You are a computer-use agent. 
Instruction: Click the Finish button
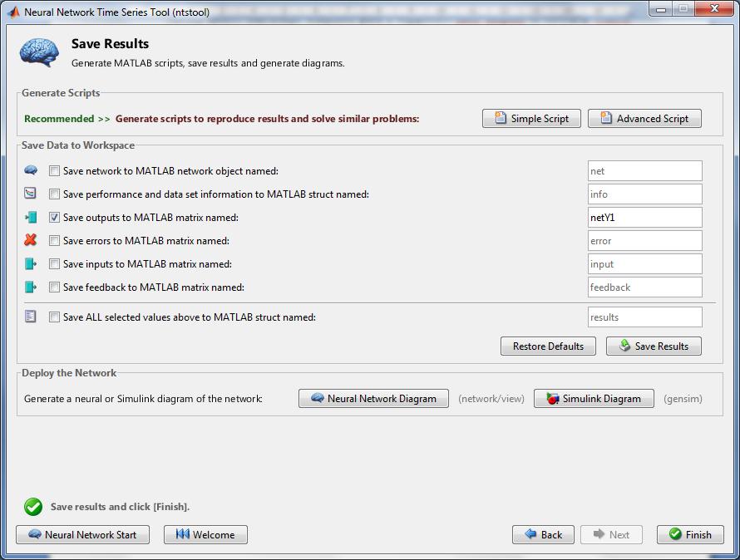pos(690,534)
